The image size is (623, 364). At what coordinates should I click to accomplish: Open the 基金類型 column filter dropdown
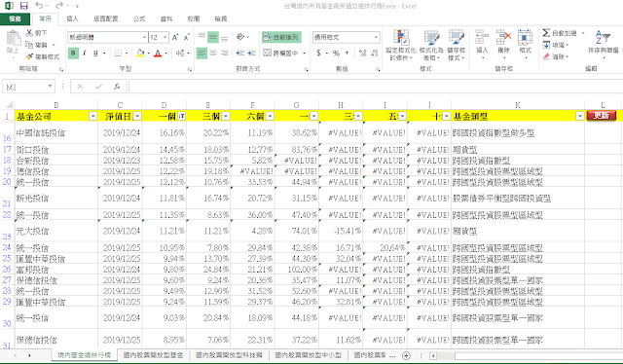pyautogui.click(x=580, y=116)
